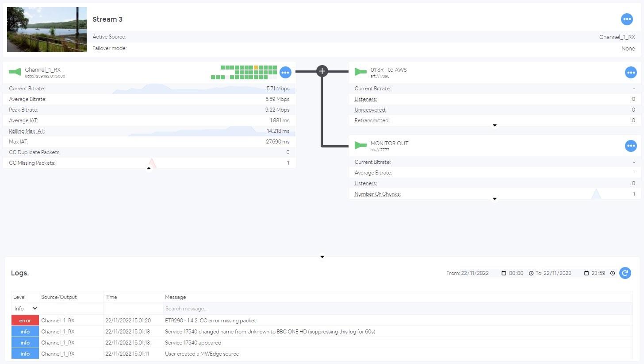
Task: Click the plus node to add output
Action: click(x=322, y=71)
